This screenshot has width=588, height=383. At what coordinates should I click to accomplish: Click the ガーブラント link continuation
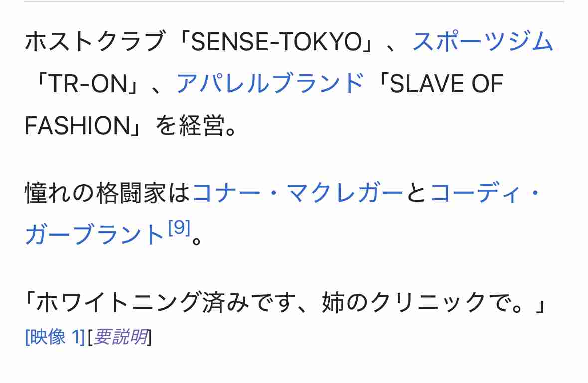pos(94,235)
